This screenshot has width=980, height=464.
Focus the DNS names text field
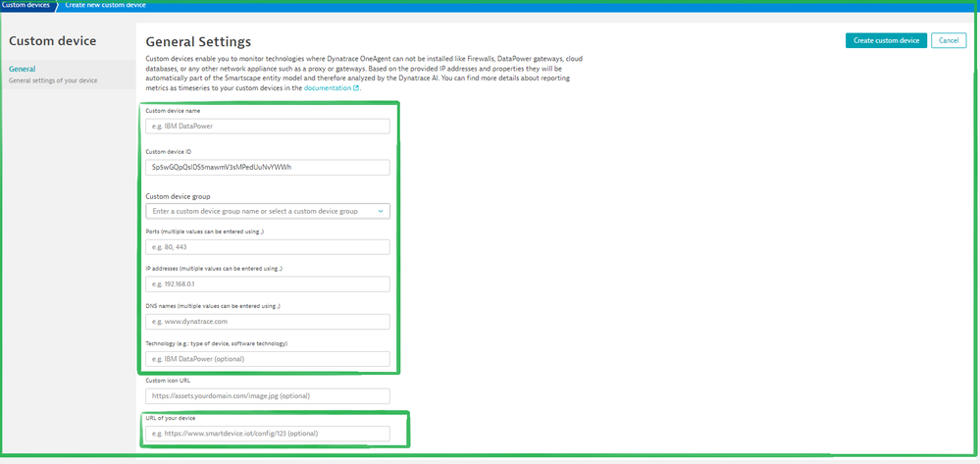[x=267, y=322]
